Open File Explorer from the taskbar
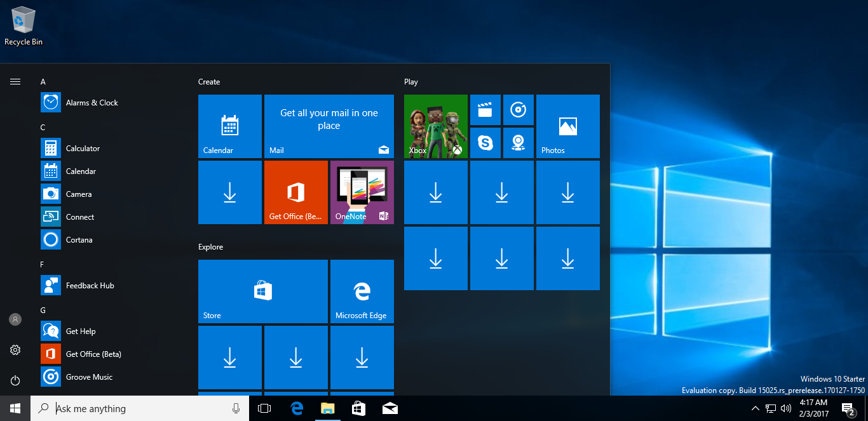 pos(328,408)
